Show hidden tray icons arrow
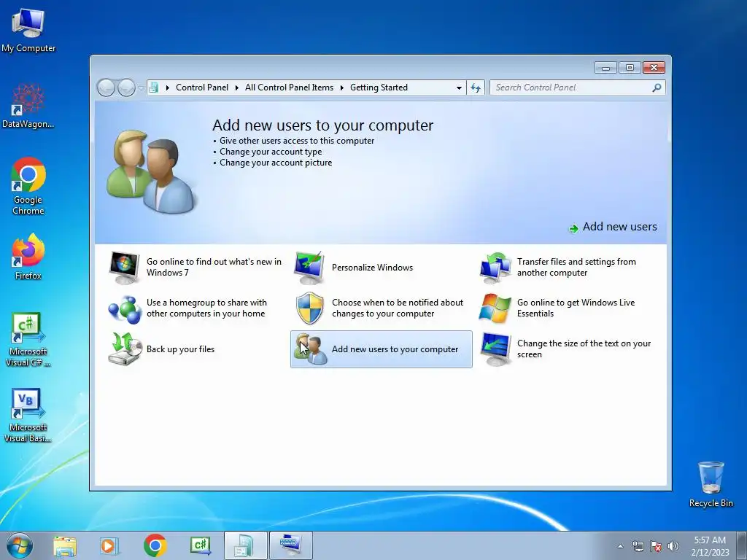This screenshot has height=560, width=747. [620, 546]
